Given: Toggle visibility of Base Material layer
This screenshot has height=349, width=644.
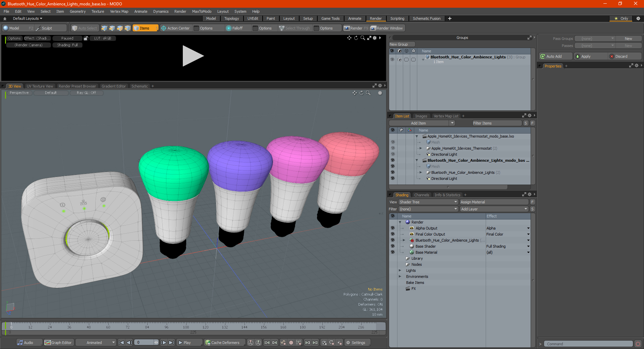Looking at the screenshot, I should pos(392,252).
